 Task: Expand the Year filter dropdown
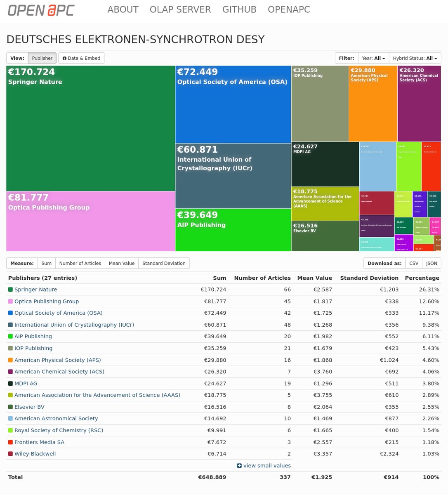point(373,58)
